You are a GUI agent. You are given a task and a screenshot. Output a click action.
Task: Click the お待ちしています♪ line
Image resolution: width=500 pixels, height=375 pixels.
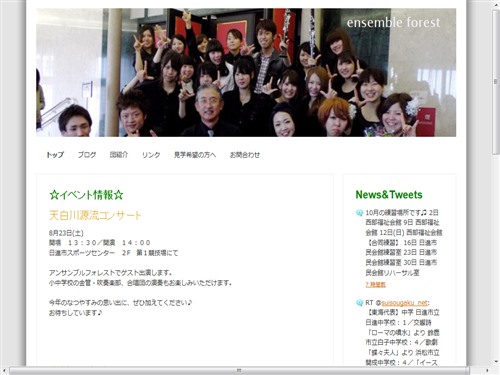coord(75,313)
